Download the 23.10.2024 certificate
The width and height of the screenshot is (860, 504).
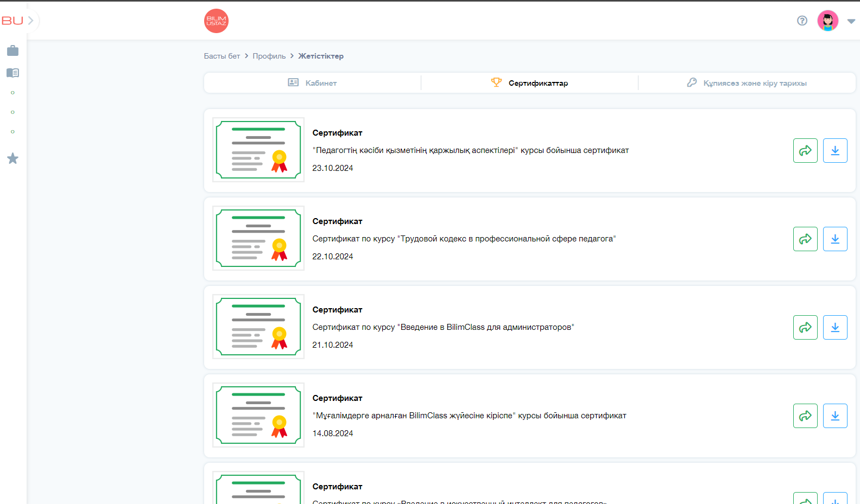(x=835, y=150)
